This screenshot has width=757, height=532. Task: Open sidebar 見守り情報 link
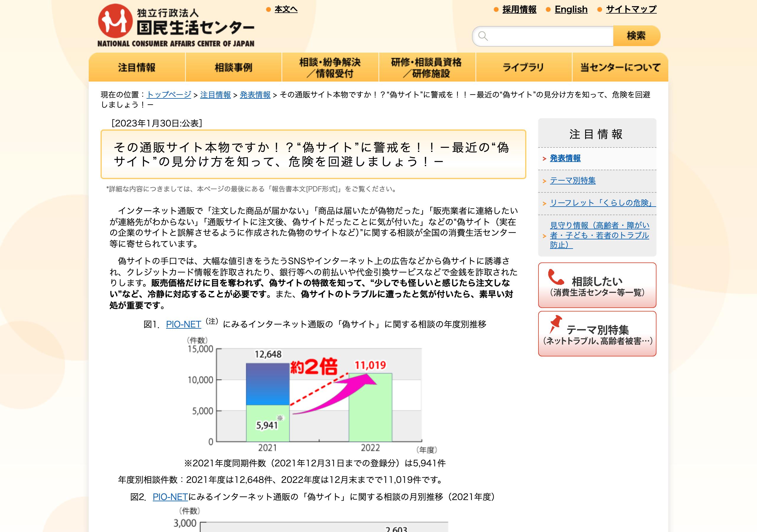tap(599, 235)
